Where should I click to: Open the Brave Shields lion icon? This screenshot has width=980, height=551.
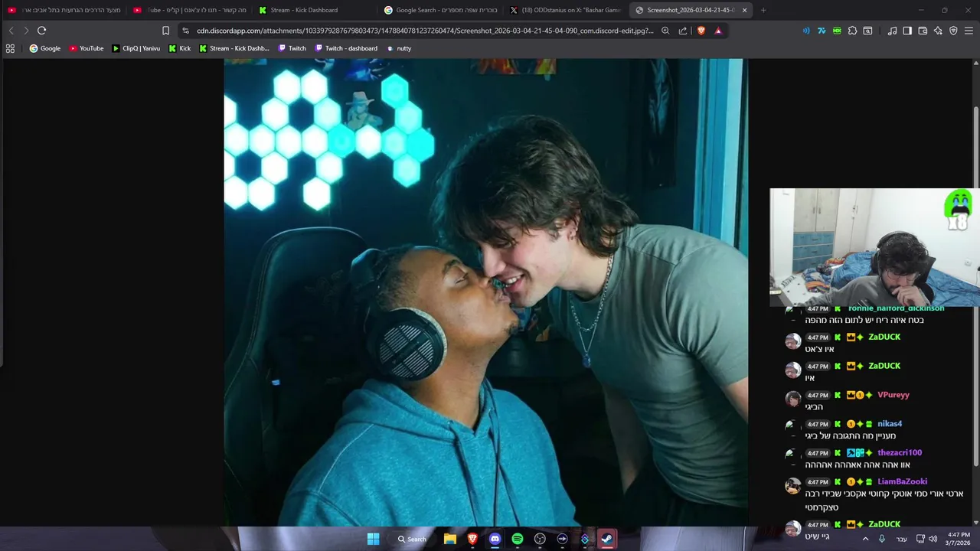701,31
